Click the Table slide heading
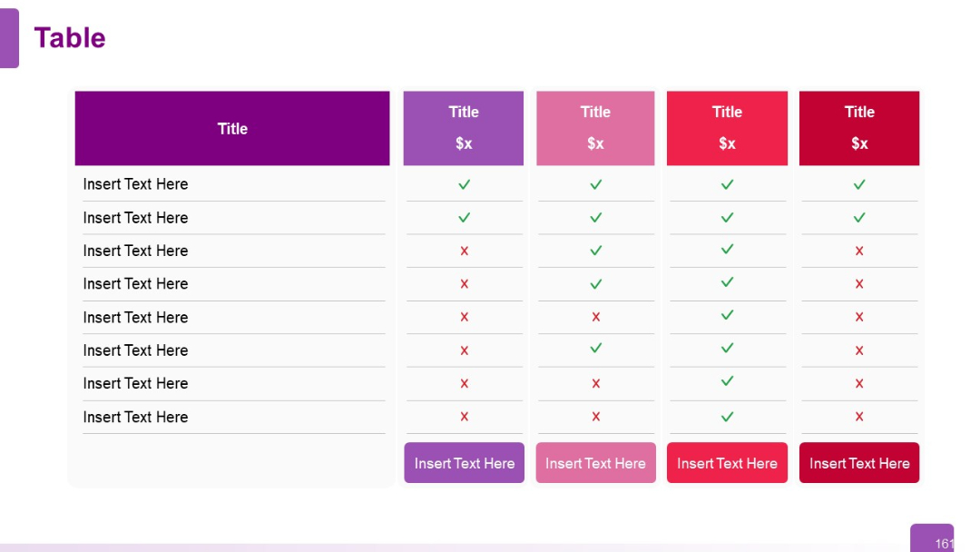The width and height of the screenshot is (980, 552). 69,37
